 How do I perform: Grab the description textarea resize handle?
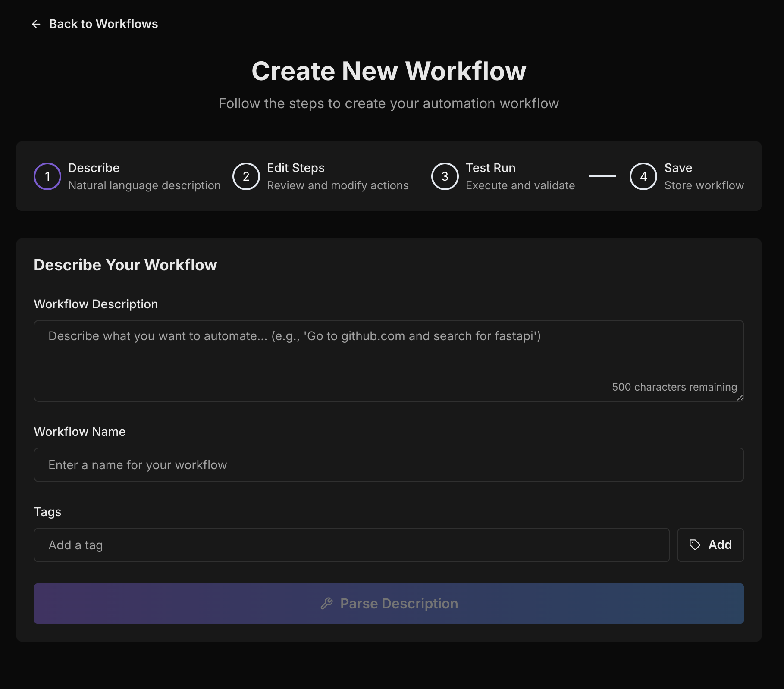click(740, 398)
